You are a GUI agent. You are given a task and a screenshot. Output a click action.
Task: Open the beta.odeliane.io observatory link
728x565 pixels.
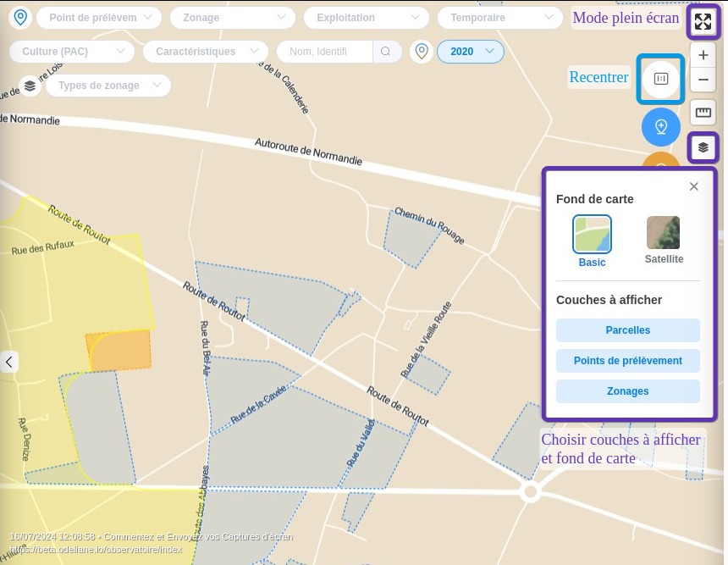[93, 549]
